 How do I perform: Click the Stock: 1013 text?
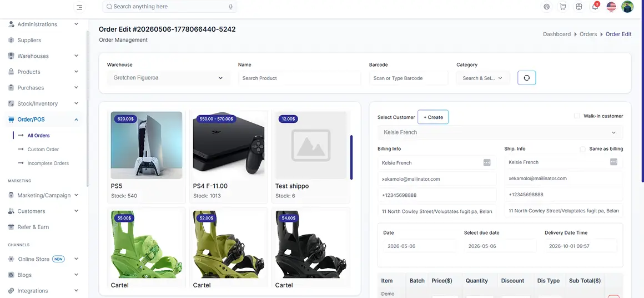(x=207, y=196)
